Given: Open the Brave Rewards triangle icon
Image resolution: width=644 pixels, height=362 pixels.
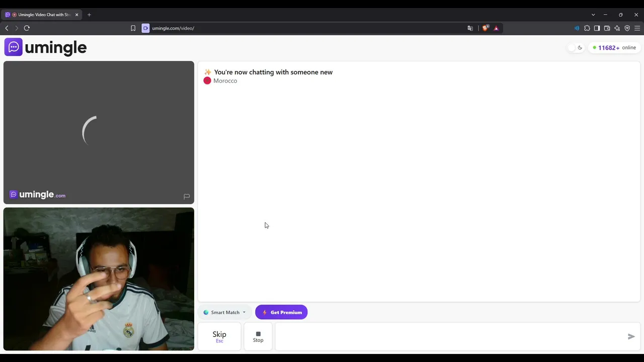Looking at the screenshot, I should [496, 28].
